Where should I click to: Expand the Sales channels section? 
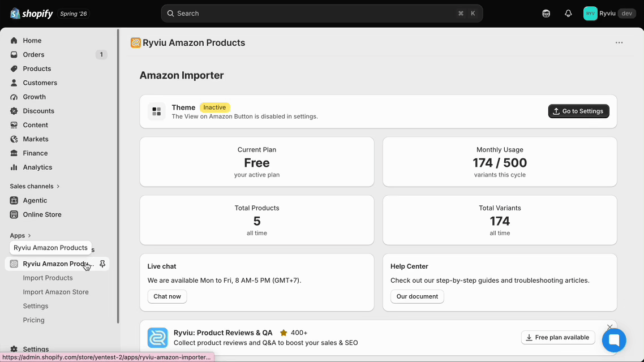coord(35,186)
